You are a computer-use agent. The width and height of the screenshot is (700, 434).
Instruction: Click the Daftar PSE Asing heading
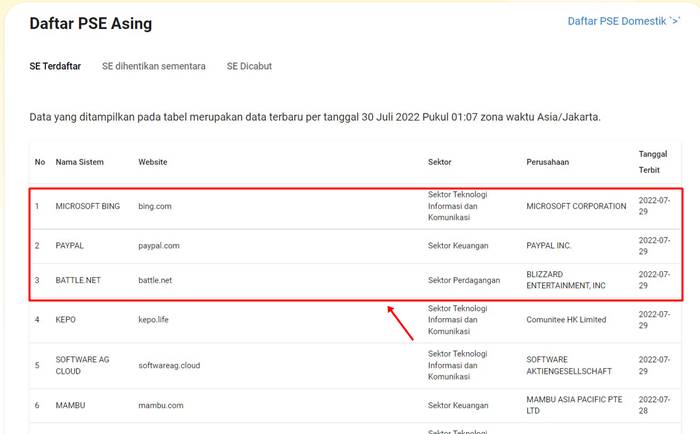pos(92,23)
